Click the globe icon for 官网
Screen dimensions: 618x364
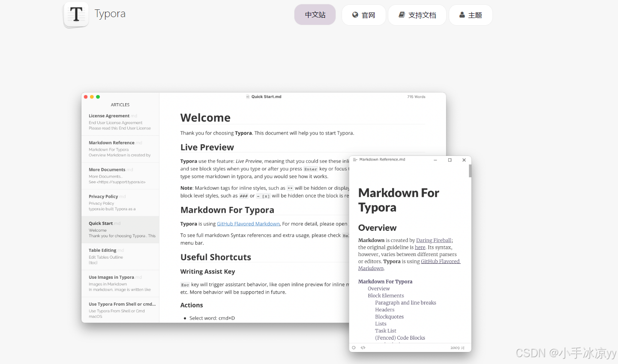(355, 15)
